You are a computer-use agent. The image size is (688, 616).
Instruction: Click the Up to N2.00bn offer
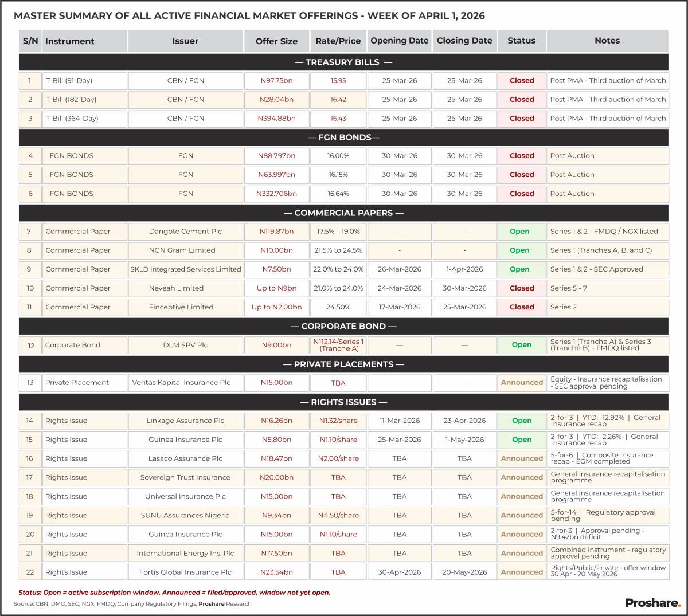click(x=276, y=307)
